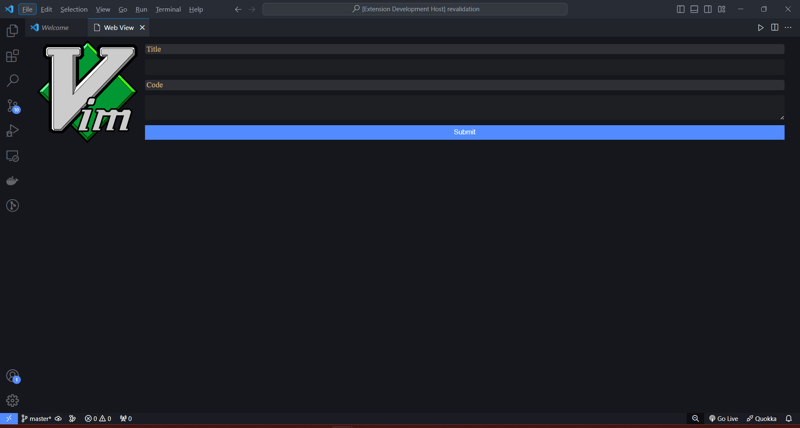Toggle the bottom panel layout button
Image resolution: width=800 pixels, height=428 pixels.
[694, 9]
